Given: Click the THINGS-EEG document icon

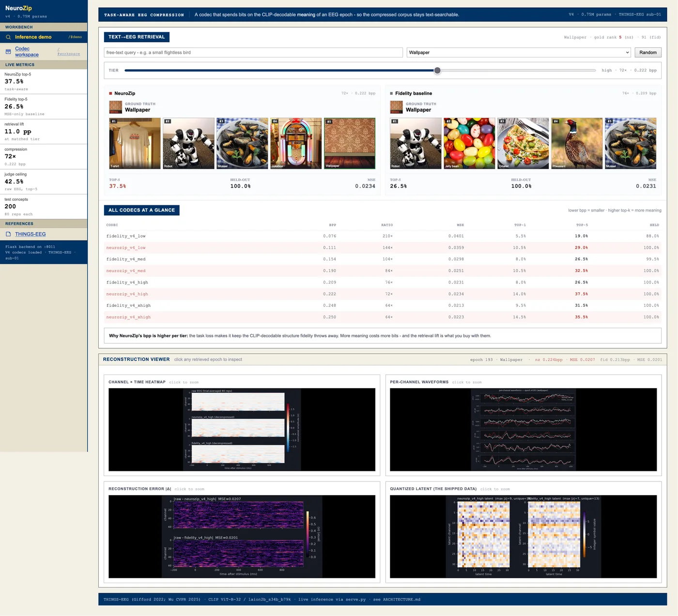Looking at the screenshot, I should (8, 234).
